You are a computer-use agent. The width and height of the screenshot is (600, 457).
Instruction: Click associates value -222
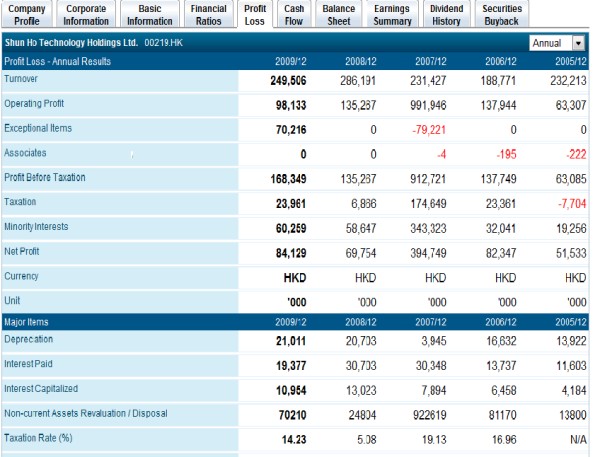(x=576, y=155)
